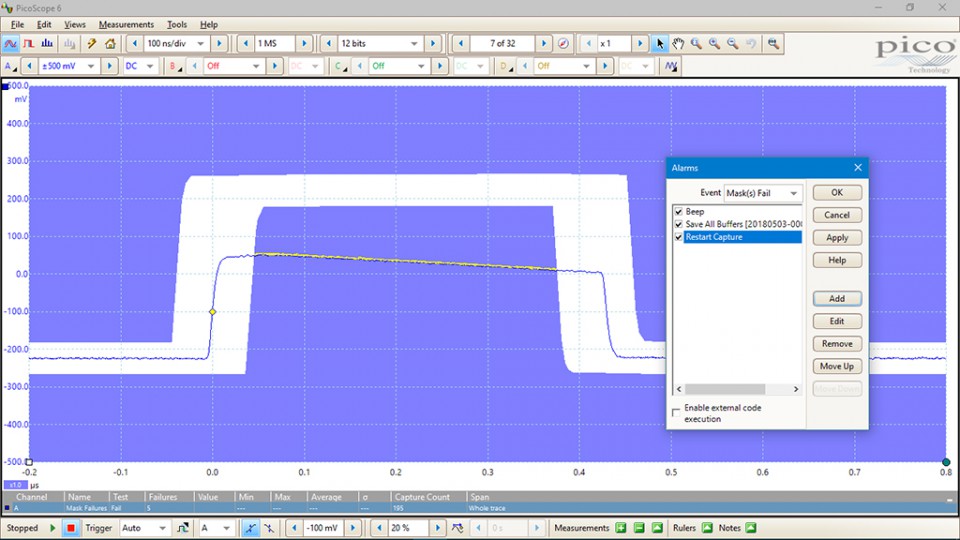Open the buffer navigator compass icon
This screenshot has height=540, width=960.
[563, 44]
